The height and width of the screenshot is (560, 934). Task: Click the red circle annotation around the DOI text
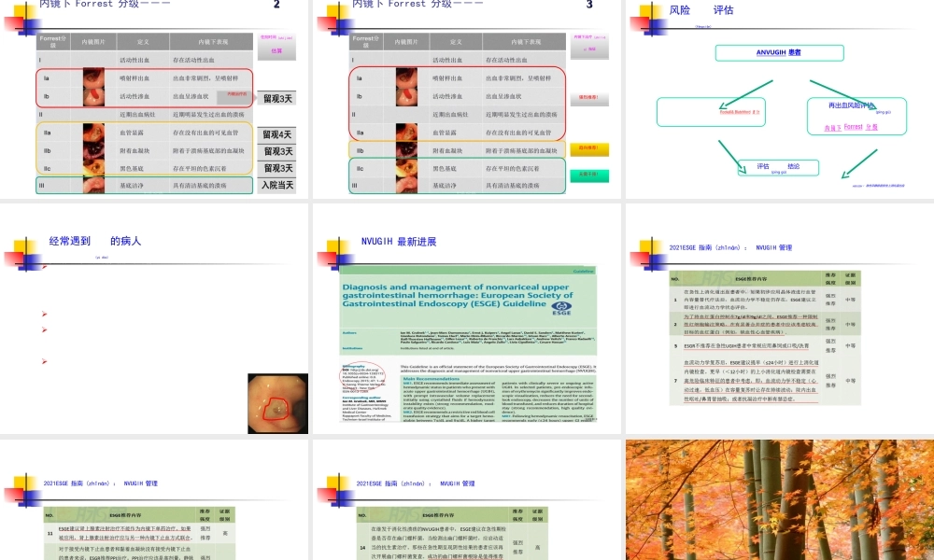(364, 374)
